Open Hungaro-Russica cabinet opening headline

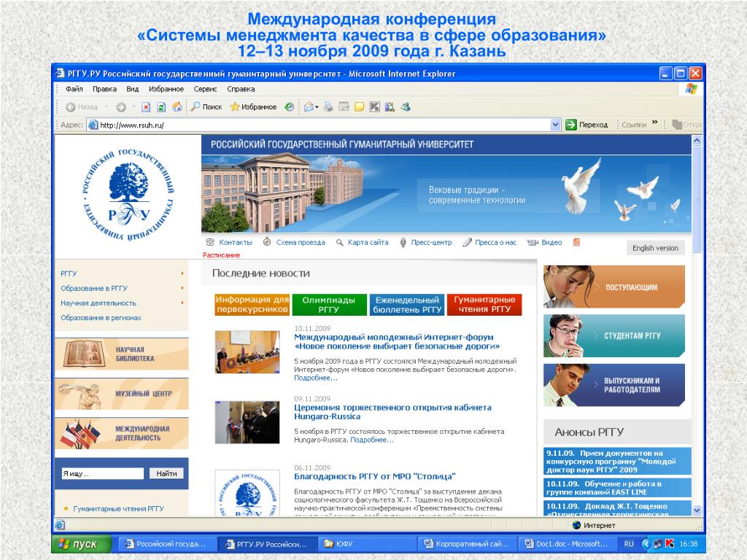(392, 413)
